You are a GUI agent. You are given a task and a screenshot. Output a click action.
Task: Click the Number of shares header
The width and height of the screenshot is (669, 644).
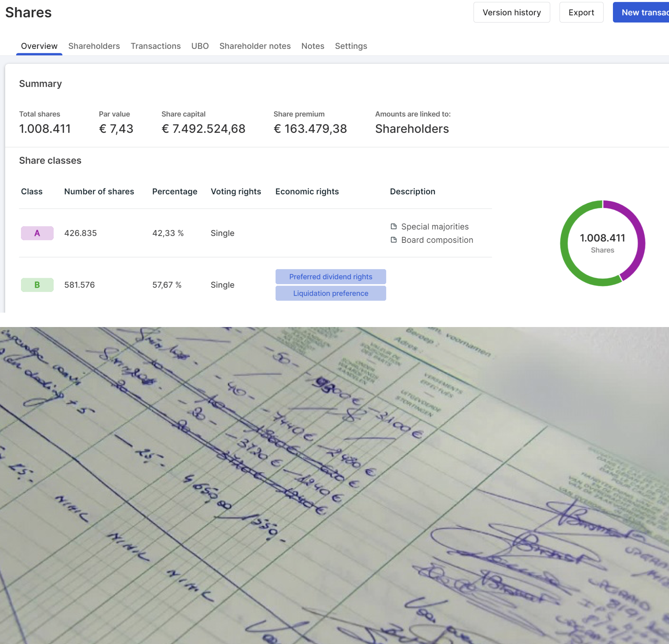(x=99, y=192)
